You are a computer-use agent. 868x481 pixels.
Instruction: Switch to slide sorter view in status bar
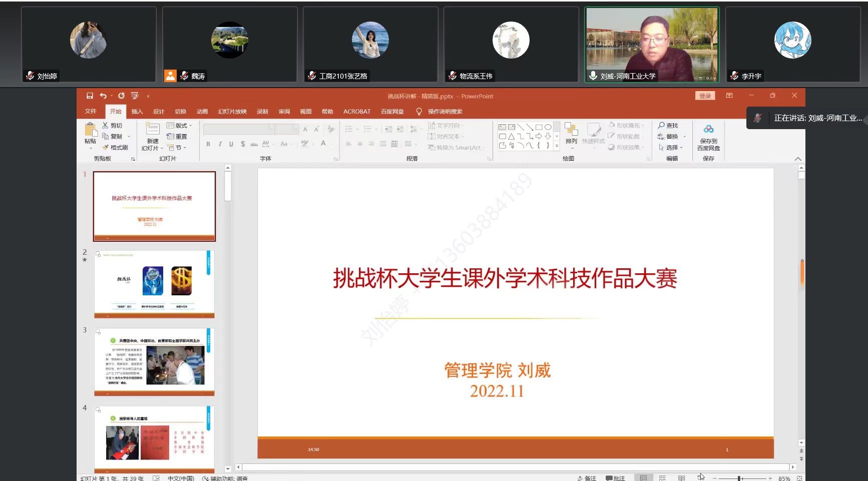point(662,478)
